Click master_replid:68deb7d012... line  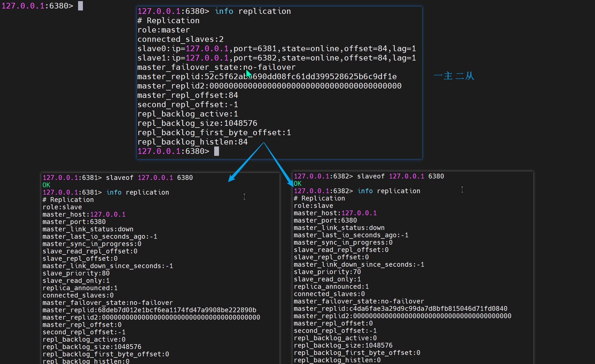click(x=149, y=310)
